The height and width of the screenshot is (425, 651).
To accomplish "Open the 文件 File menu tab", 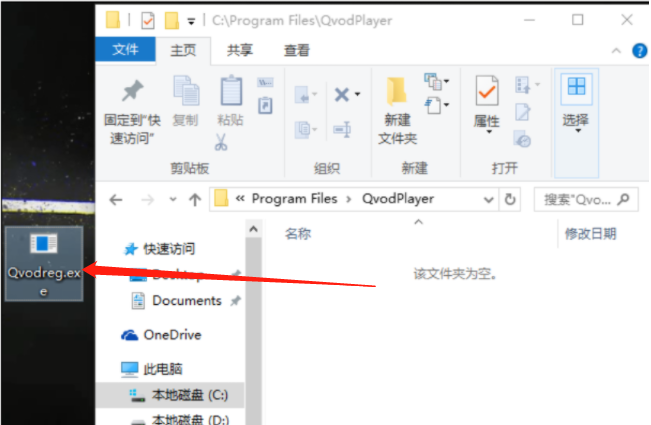I will tap(125, 49).
